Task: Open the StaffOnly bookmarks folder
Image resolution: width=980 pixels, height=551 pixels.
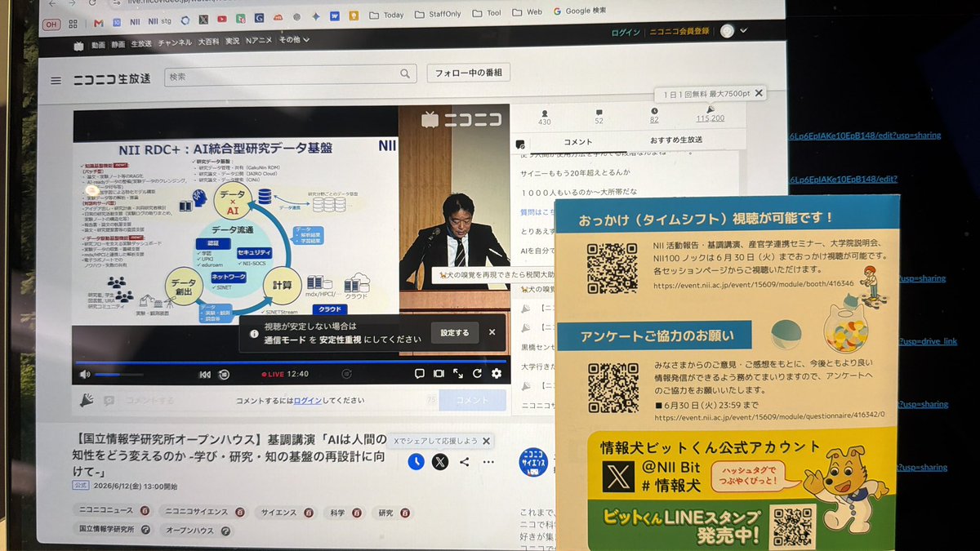Action: 438,14
